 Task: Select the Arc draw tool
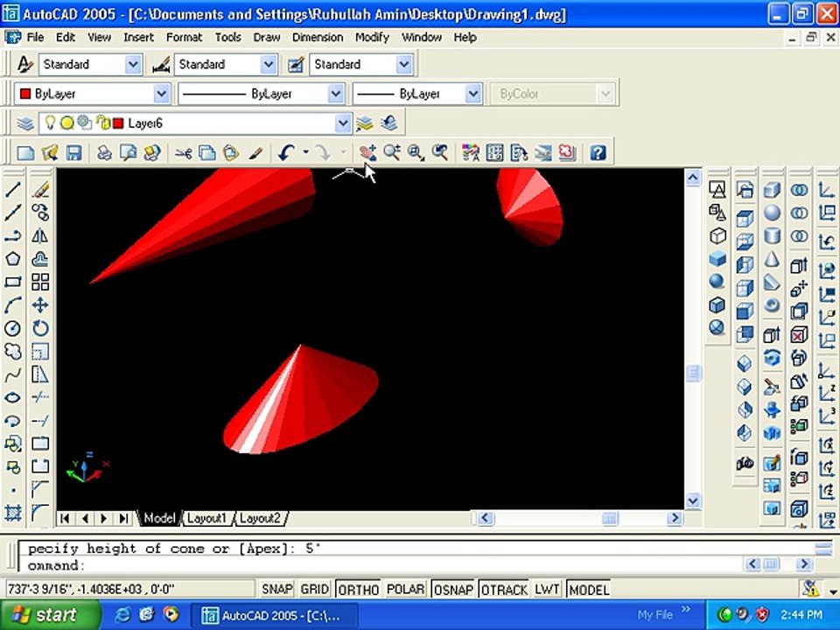13,305
